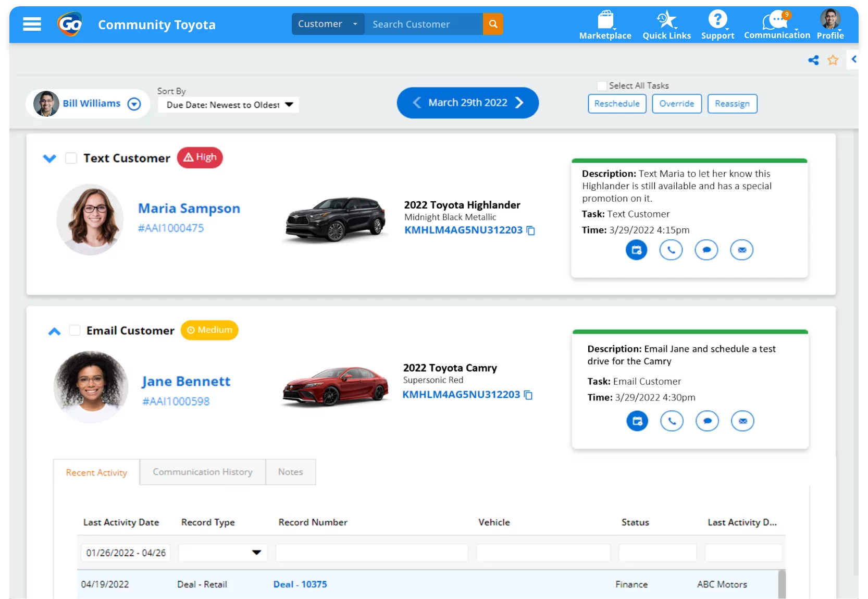This screenshot has height=599, width=868.
Task: Go to next date after March 29th
Action: tap(519, 103)
